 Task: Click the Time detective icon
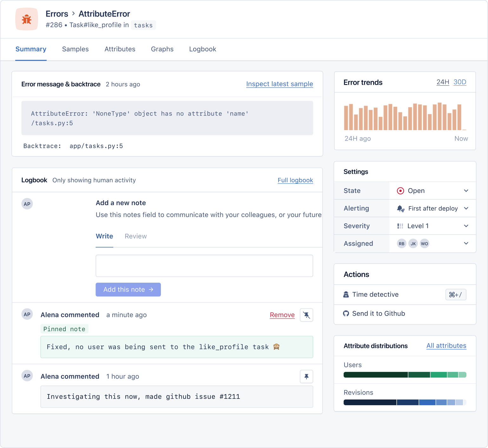(x=346, y=294)
